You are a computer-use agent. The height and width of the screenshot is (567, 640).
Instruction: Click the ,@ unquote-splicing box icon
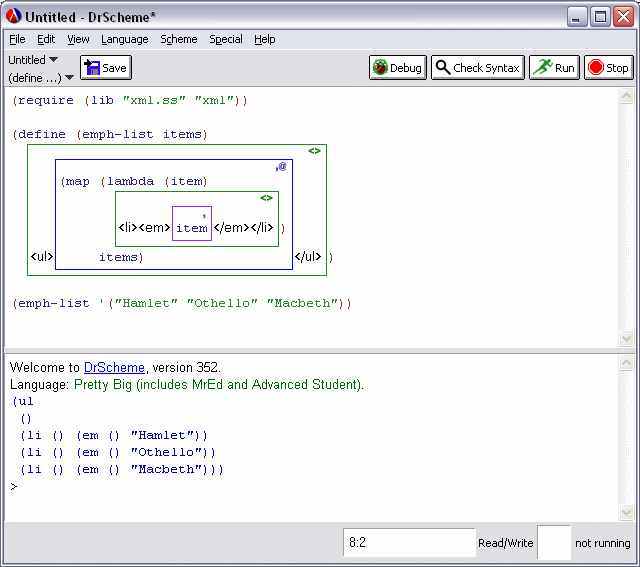point(281,166)
